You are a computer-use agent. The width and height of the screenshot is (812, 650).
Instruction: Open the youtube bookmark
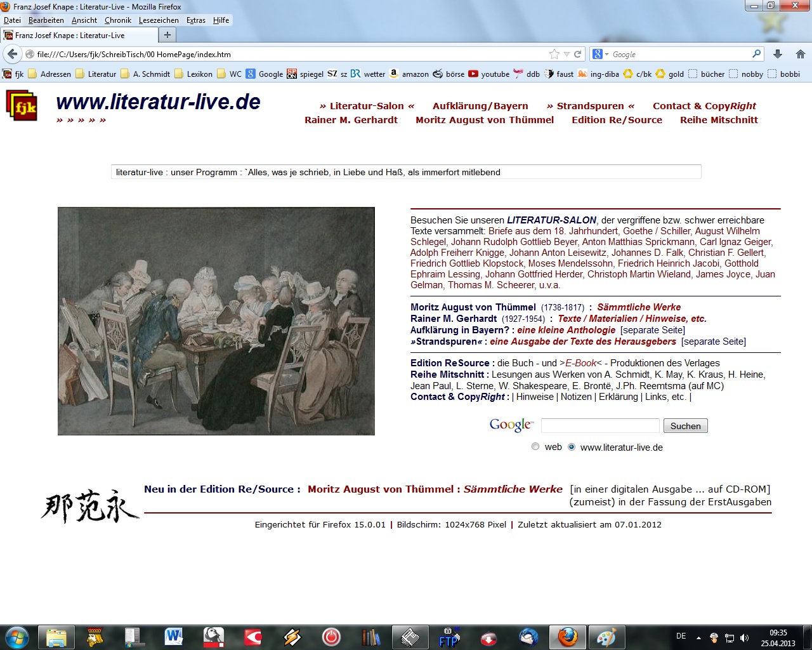(x=489, y=74)
